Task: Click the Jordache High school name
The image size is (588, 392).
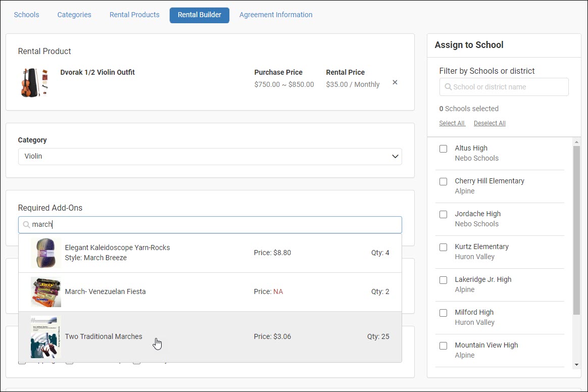Action: click(x=478, y=214)
